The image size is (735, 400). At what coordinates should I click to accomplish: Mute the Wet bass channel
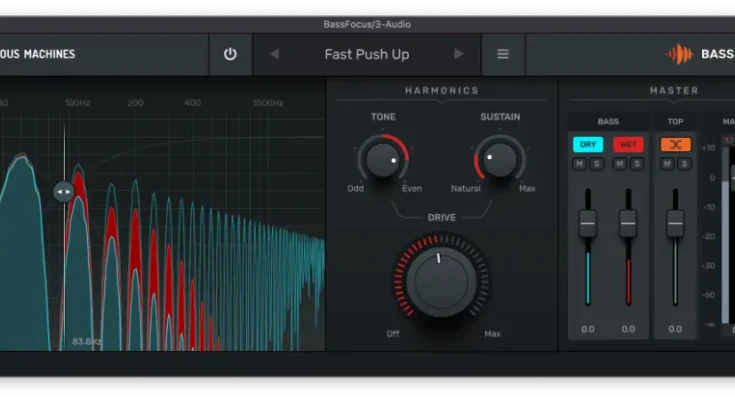[620, 163]
